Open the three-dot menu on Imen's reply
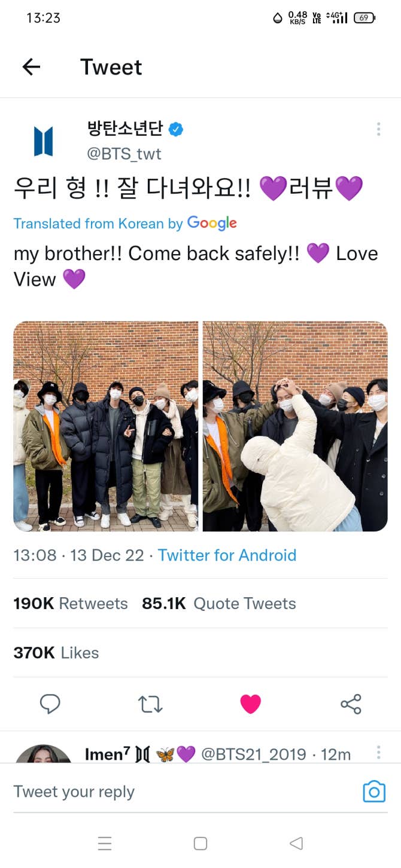401x868 pixels. click(378, 752)
